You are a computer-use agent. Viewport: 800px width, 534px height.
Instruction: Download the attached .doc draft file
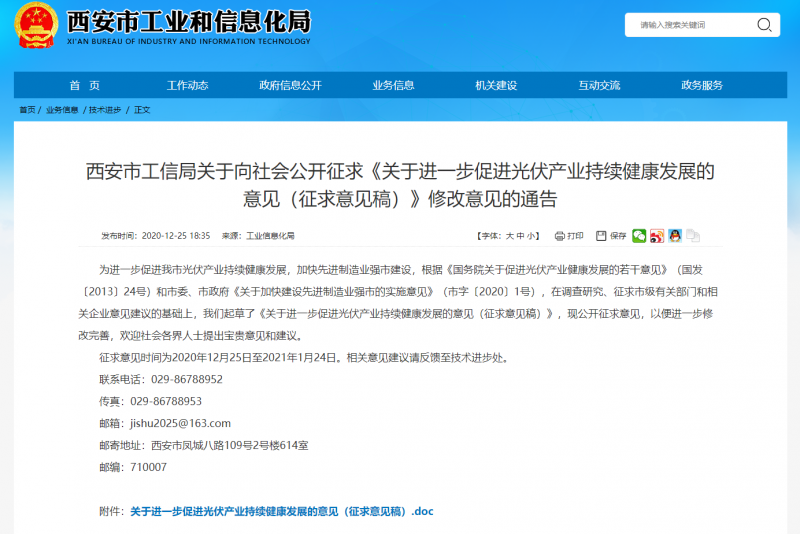tap(282, 511)
